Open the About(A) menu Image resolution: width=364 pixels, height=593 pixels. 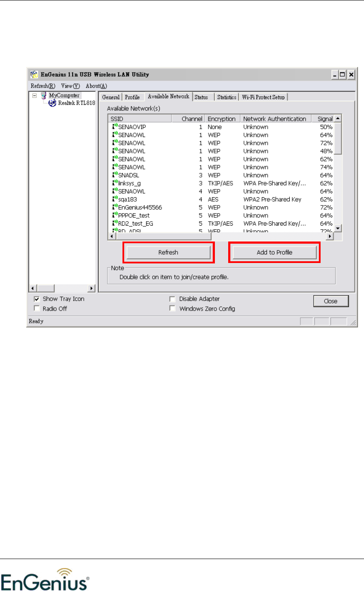coord(96,86)
